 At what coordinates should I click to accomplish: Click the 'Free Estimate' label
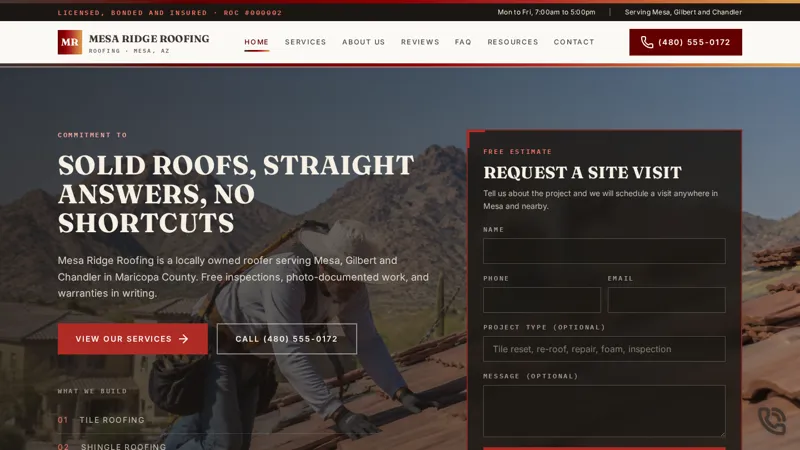(x=517, y=152)
